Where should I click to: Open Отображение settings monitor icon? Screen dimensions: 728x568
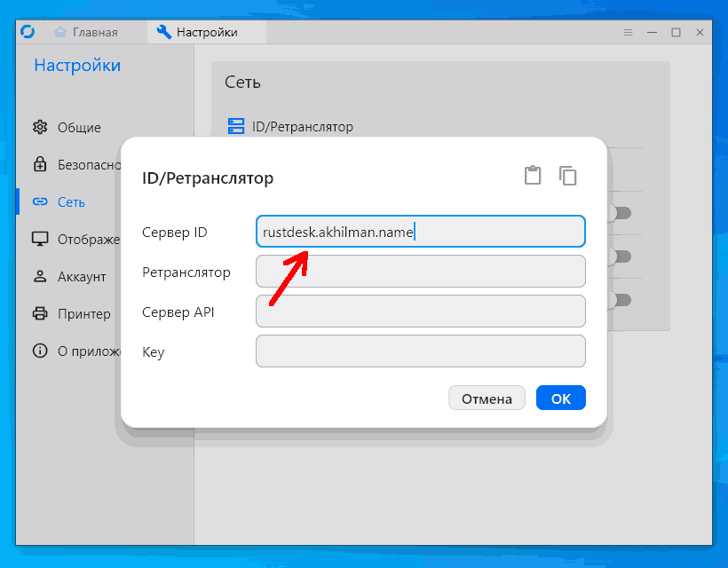click(40, 239)
